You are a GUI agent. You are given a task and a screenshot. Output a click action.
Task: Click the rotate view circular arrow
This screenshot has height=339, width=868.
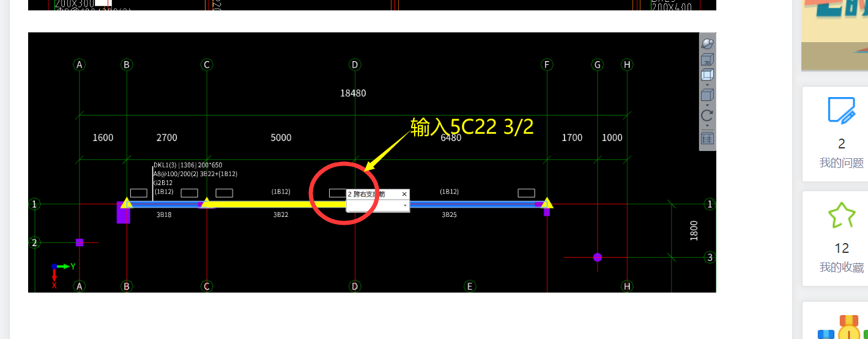pos(707,115)
